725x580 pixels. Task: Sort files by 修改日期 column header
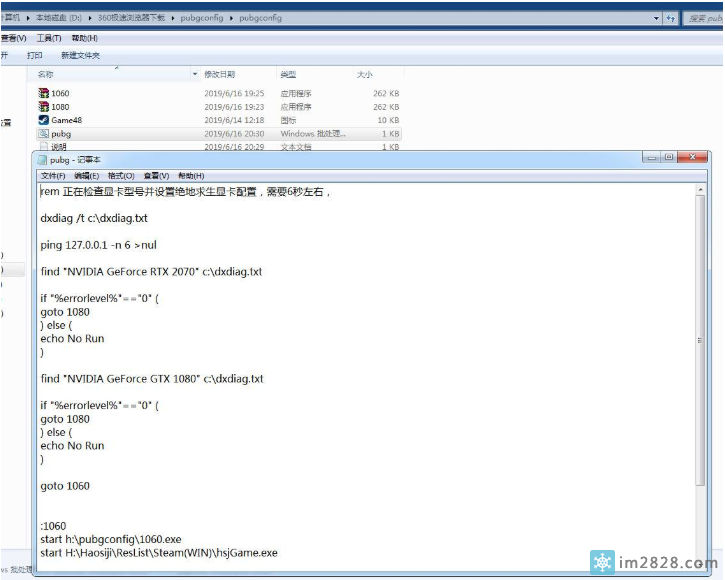pos(220,75)
